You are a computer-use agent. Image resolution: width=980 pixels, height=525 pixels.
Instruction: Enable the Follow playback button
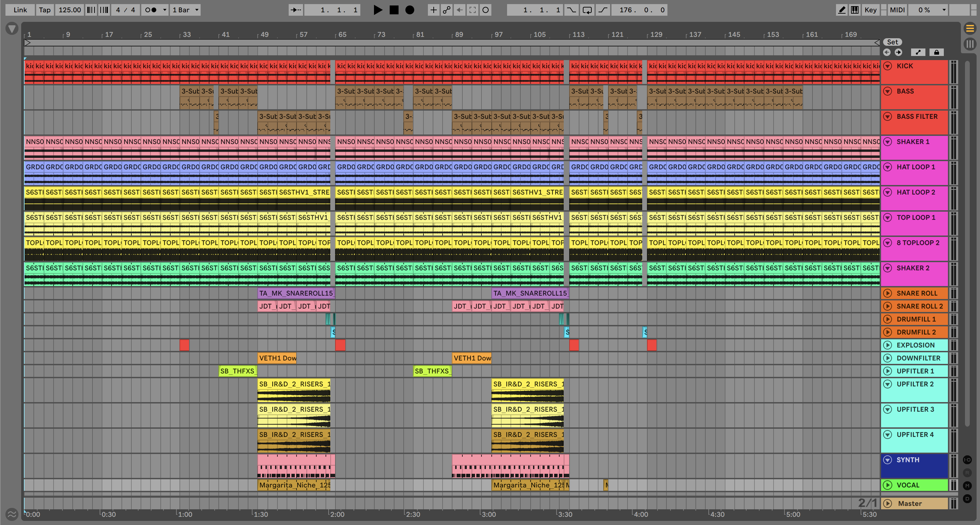296,10
